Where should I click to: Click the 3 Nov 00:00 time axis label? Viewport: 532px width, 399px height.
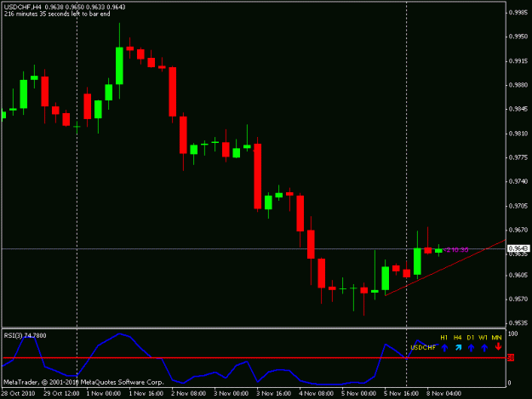coord(231,393)
